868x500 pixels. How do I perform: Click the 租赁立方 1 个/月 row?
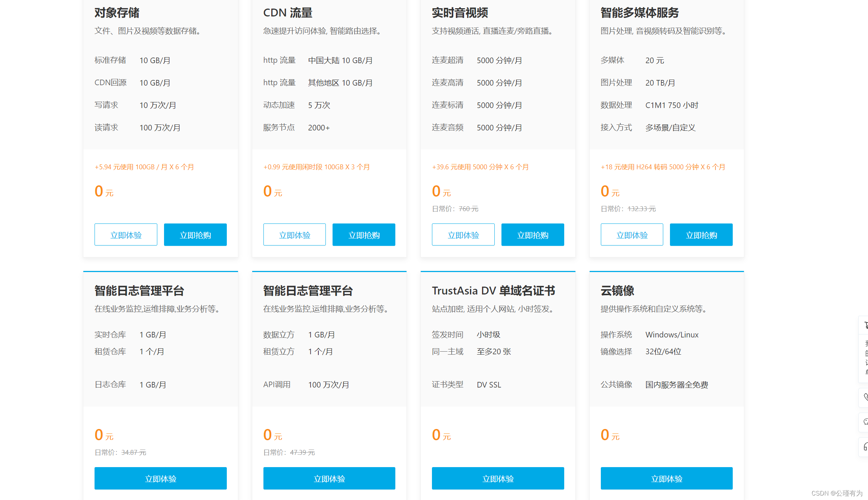click(x=298, y=352)
